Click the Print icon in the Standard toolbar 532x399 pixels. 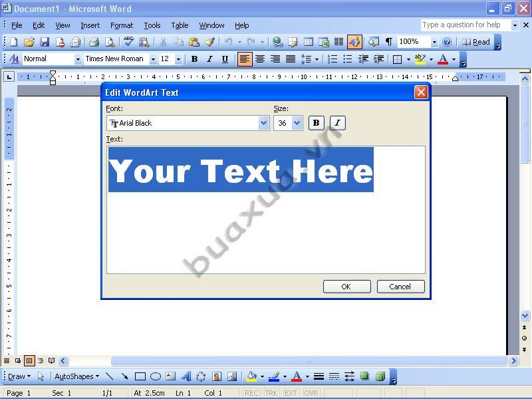point(94,42)
